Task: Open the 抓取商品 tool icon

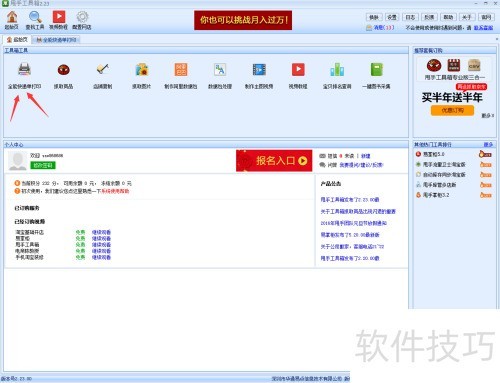Action: tap(63, 70)
